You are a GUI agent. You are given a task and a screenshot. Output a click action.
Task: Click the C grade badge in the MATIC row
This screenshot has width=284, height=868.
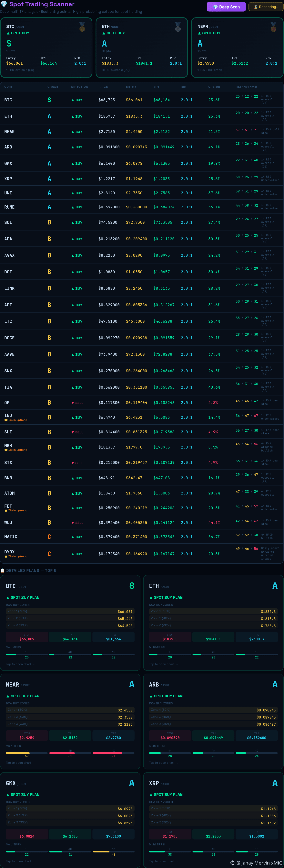(x=49, y=537)
